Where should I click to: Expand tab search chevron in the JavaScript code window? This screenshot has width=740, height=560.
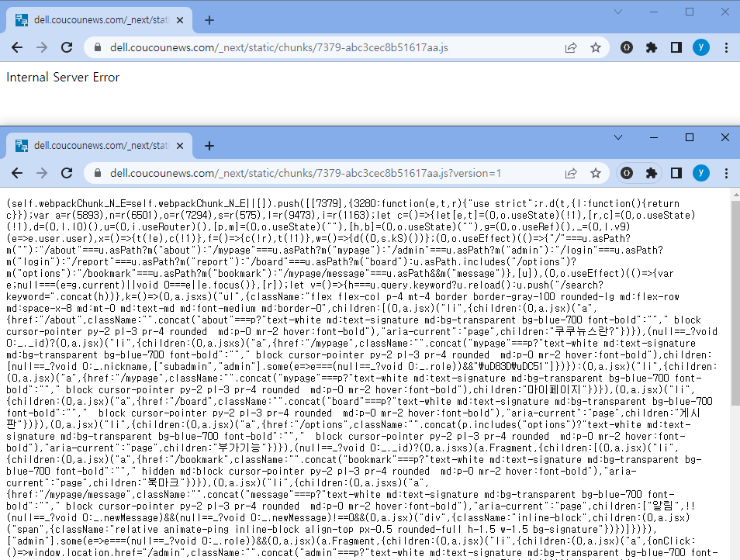[x=618, y=137]
